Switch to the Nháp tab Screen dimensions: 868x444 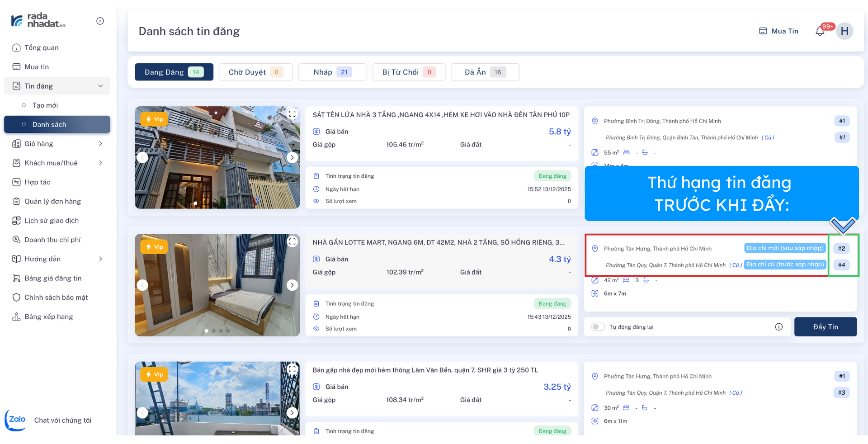pyautogui.click(x=332, y=72)
